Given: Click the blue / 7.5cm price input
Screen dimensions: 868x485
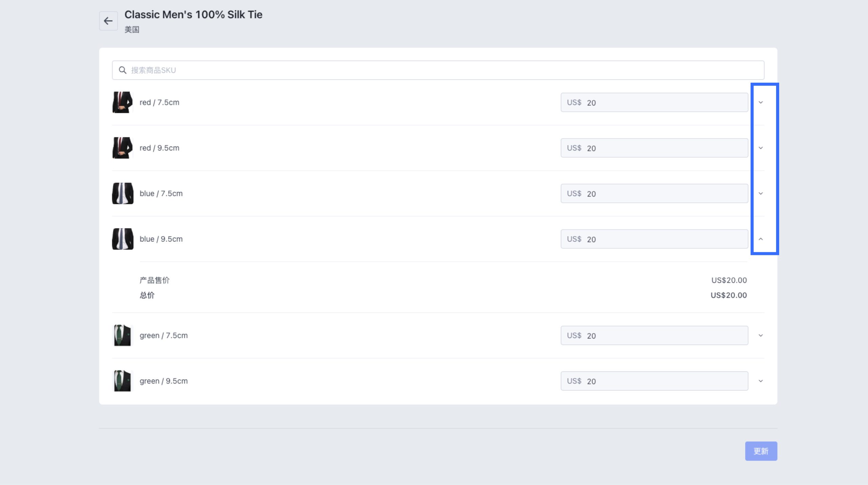Looking at the screenshot, I should click(665, 194).
